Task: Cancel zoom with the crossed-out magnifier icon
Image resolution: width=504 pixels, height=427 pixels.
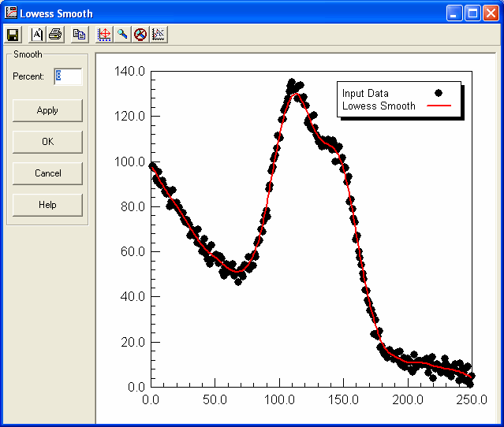Action: click(x=140, y=35)
